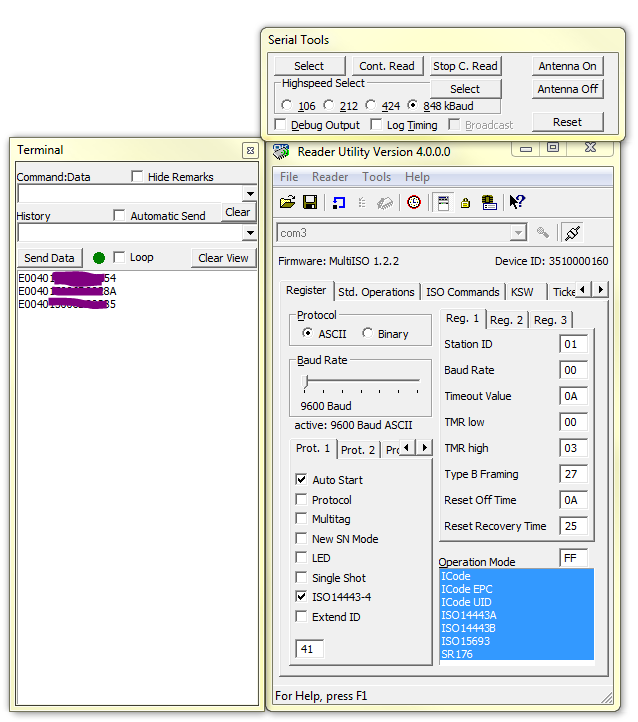Click the open file folder icon
Image resolution: width=638 pixels, height=722 pixels.
point(287,202)
